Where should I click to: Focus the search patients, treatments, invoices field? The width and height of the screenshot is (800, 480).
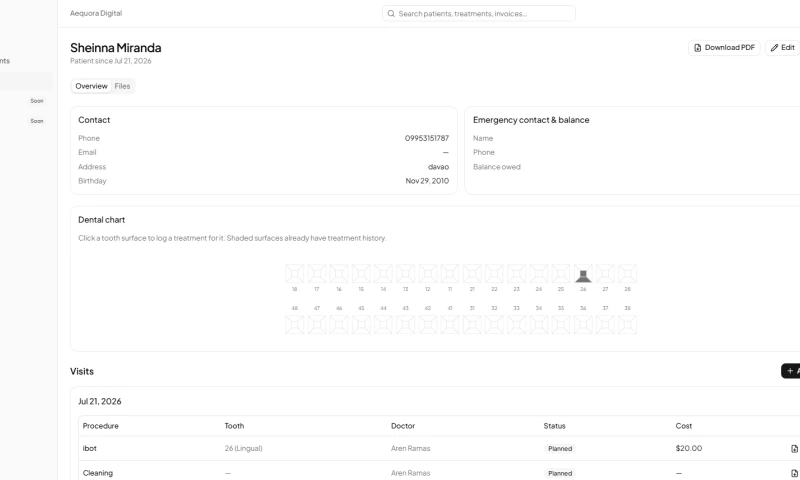coord(479,14)
